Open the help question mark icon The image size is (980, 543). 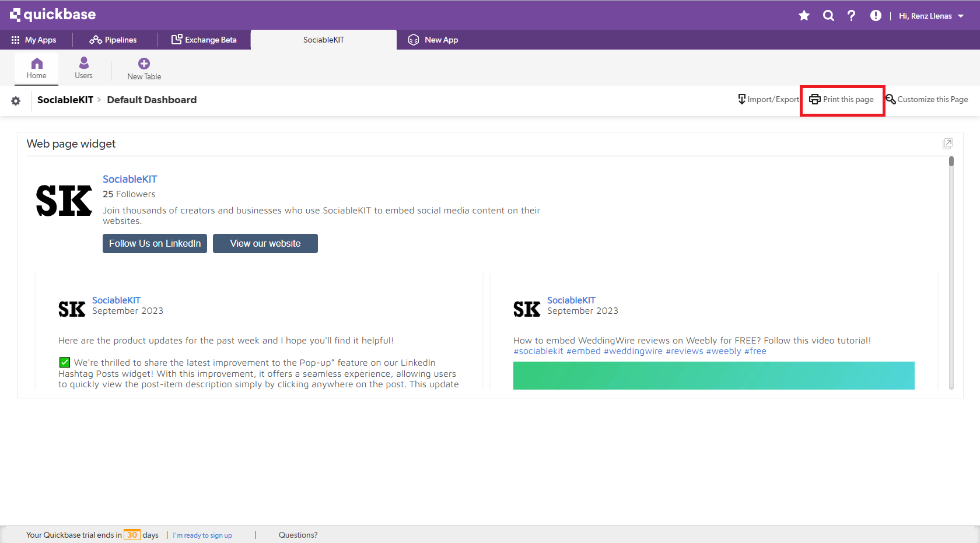click(852, 16)
